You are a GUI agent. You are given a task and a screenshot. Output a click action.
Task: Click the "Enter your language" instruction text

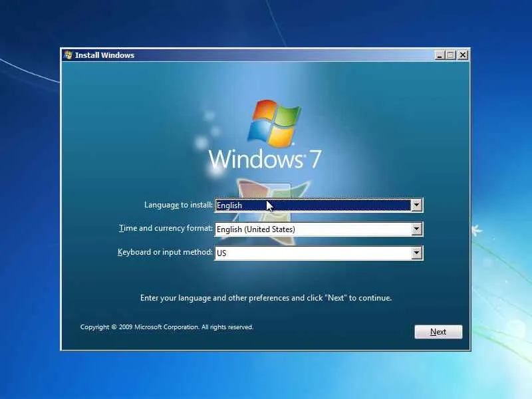(266, 298)
